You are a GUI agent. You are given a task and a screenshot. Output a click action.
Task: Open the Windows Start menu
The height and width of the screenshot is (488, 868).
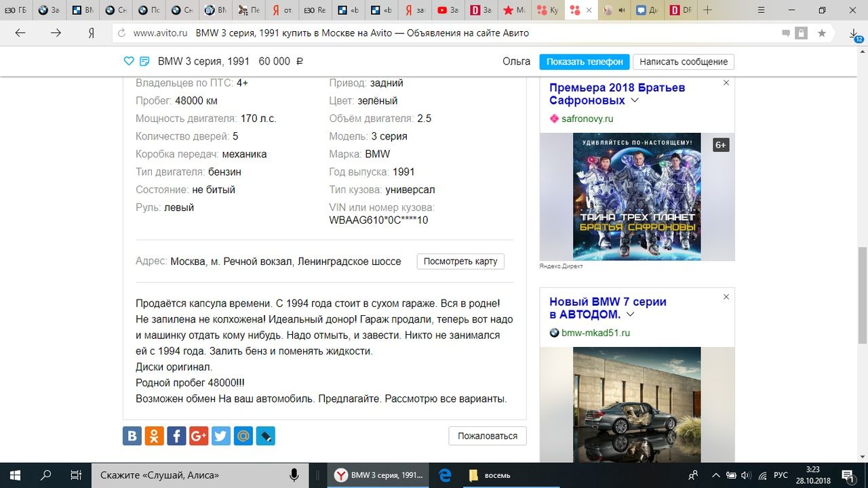(15, 475)
